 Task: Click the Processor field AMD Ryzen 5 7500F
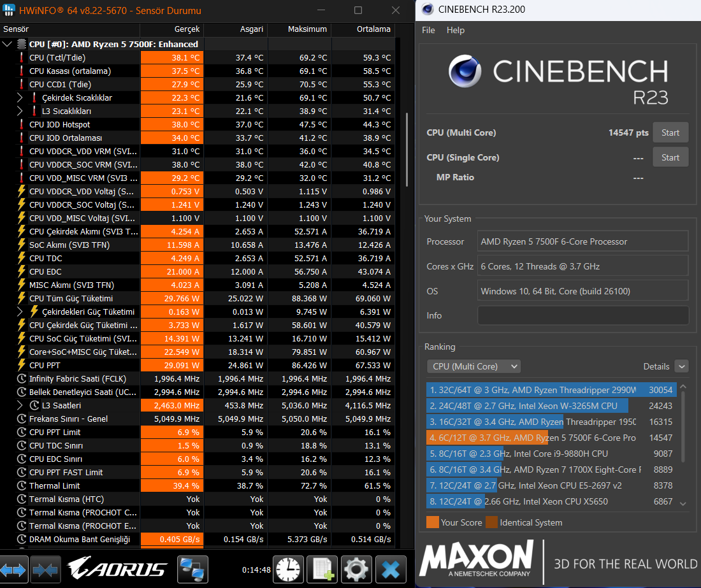[x=583, y=241]
